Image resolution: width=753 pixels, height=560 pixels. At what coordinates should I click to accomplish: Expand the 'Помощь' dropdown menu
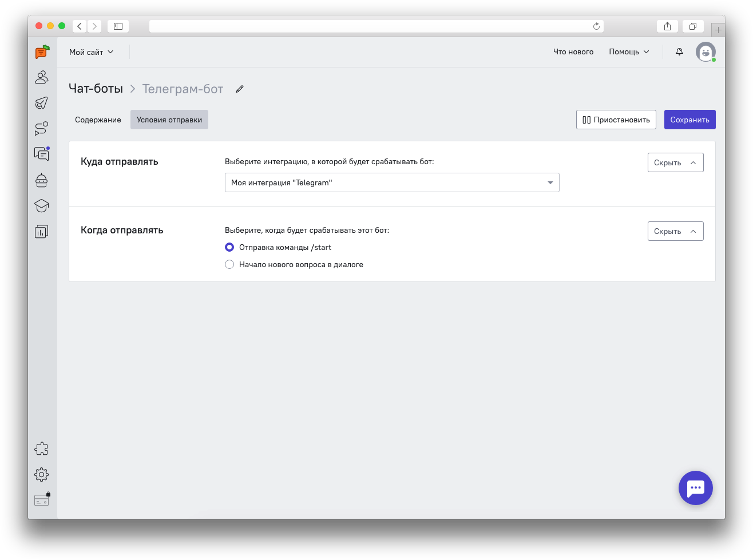pyautogui.click(x=629, y=52)
